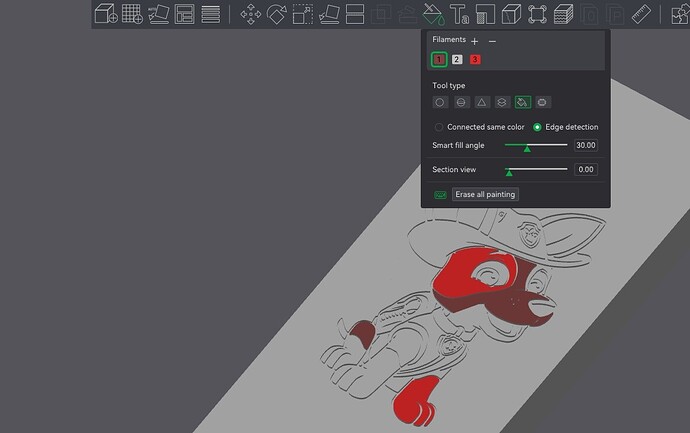Screen dimensions: 690x433
Task: Click the Smart fill angle value field
Action: (x=586, y=145)
